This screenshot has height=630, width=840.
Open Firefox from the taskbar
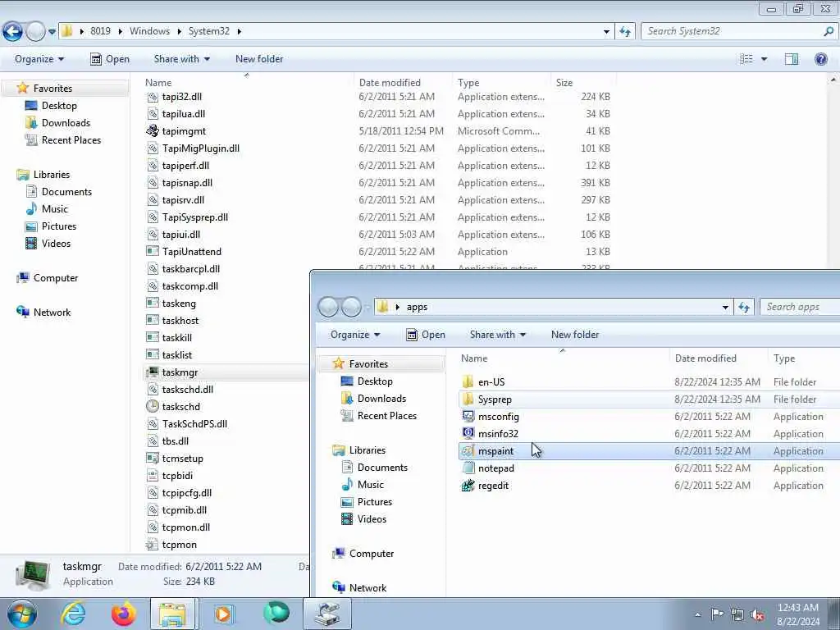click(124, 614)
